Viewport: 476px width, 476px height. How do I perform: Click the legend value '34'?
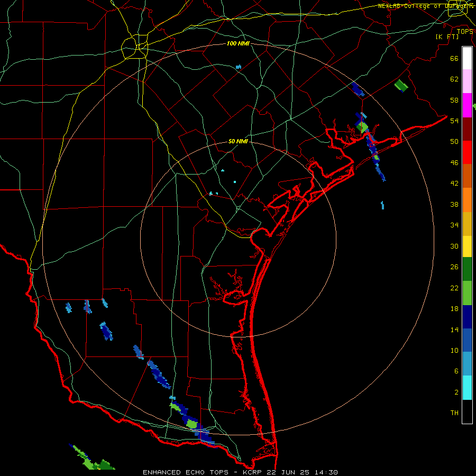tap(454, 225)
